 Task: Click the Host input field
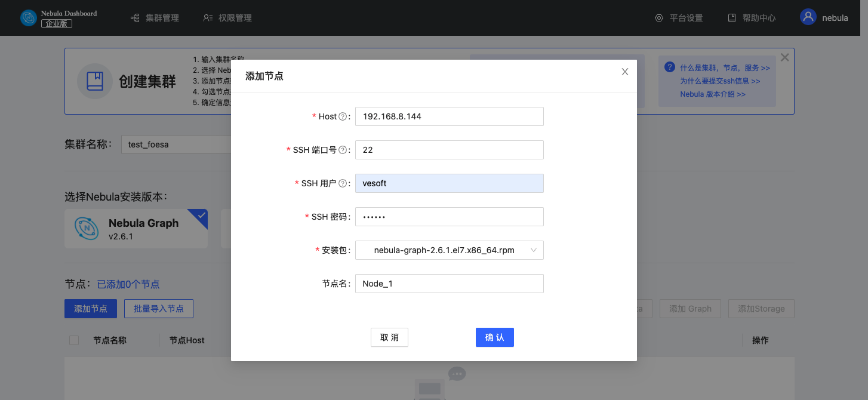(449, 116)
